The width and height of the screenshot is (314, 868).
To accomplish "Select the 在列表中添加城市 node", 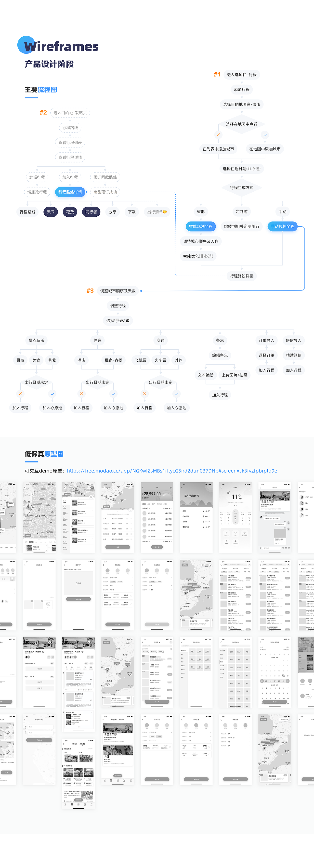I will [x=218, y=149].
